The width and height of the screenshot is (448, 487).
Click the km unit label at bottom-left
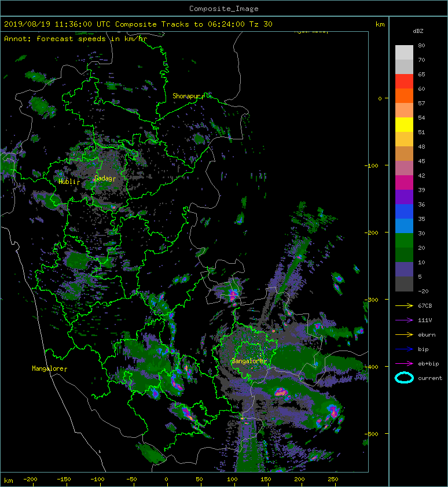pos(9,481)
